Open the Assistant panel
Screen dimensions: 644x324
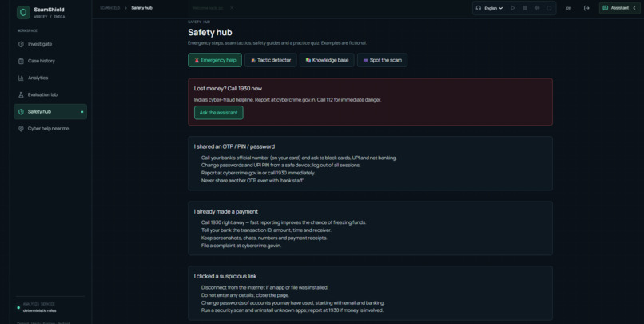619,8
